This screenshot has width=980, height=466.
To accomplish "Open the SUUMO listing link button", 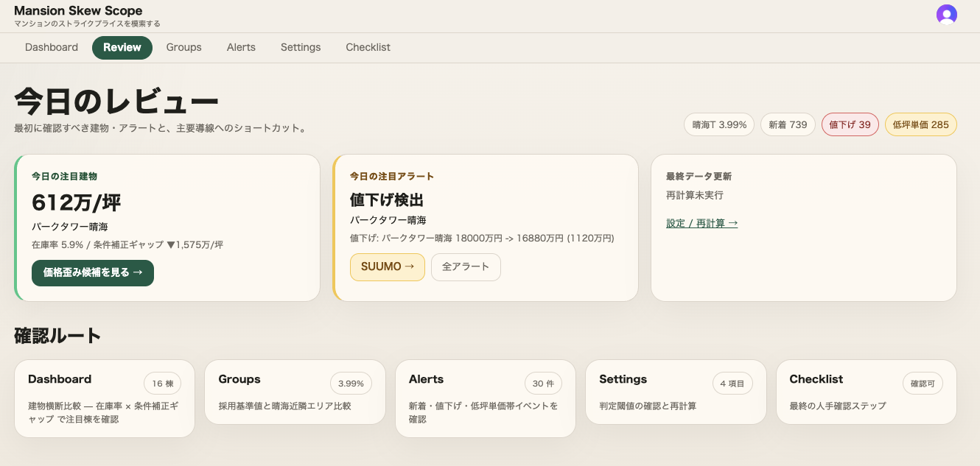I will [388, 266].
